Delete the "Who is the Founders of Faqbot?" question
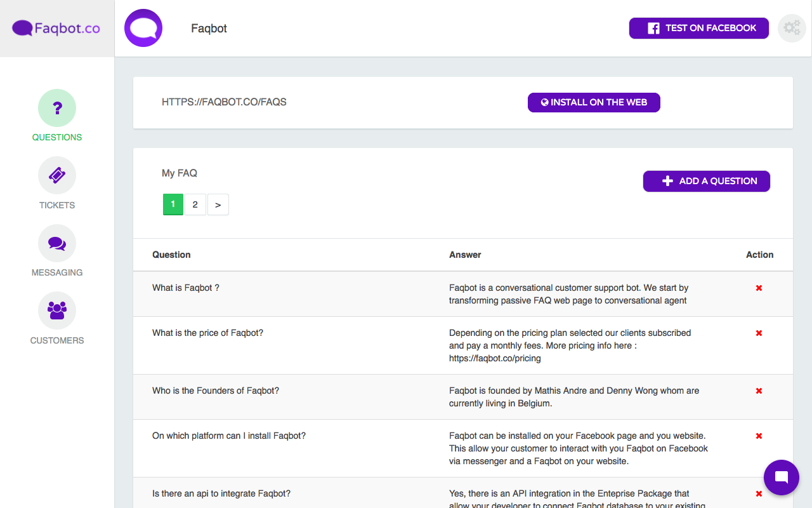The image size is (812, 508). 759,391
